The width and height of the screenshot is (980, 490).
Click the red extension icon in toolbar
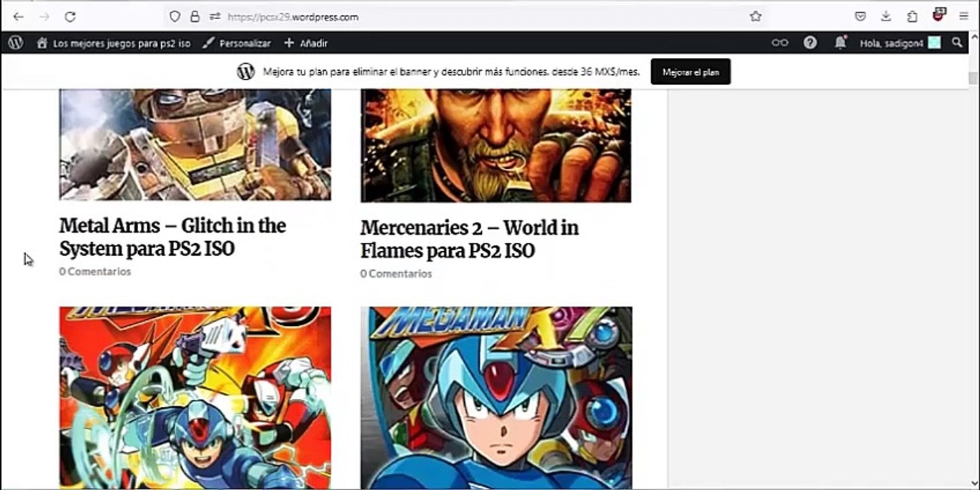pyautogui.click(x=939, y=14)
